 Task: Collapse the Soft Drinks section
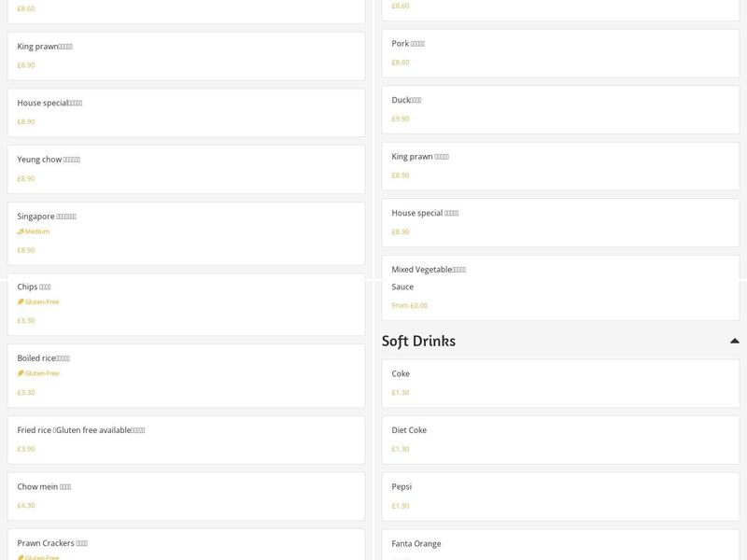coord(734,342)
